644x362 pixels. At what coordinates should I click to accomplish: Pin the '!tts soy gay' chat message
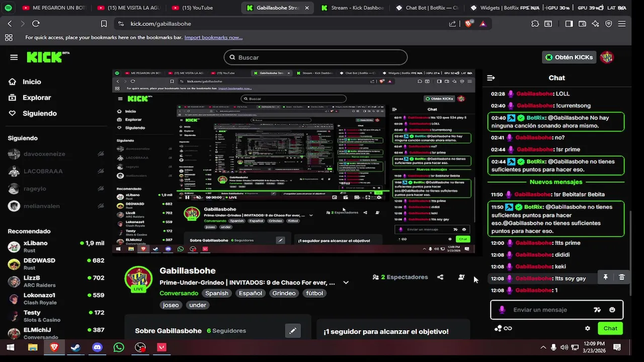606,277
